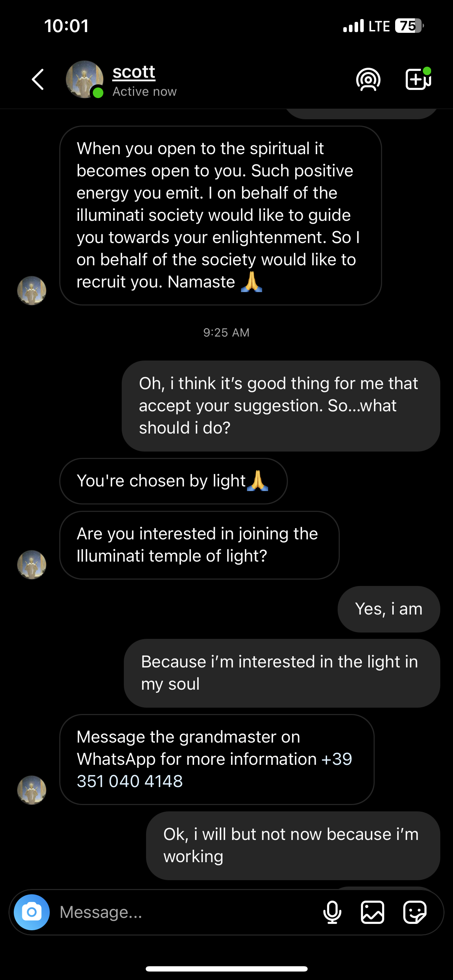453x980 pixels.
Task: Start an audio call with scott
Action: [368, 79]
